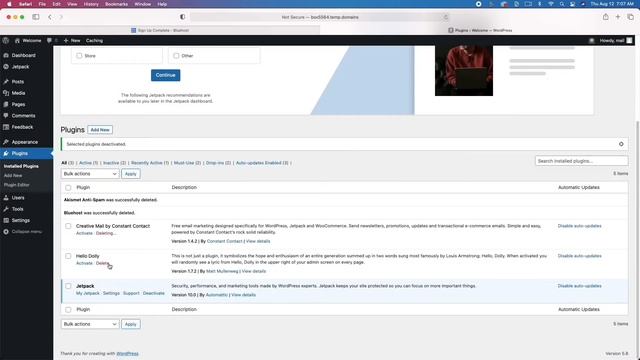
Task: Open Appearance in the sidebar
Action: [x=24, y=142]
